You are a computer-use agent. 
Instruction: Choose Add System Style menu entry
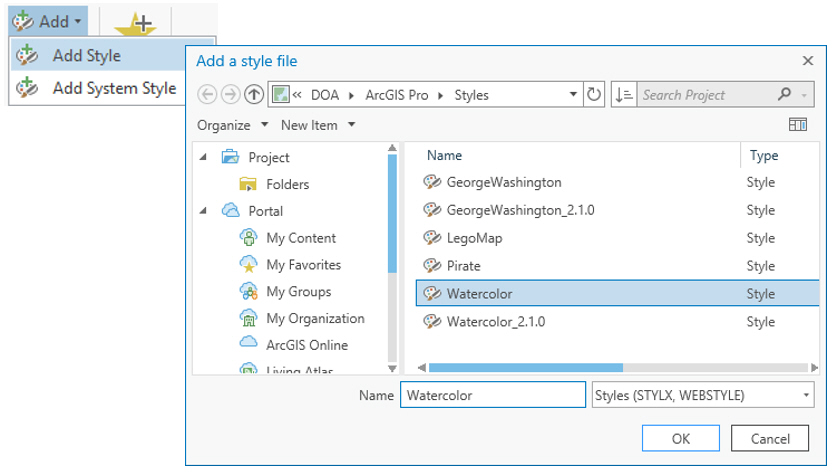point(96,88)
